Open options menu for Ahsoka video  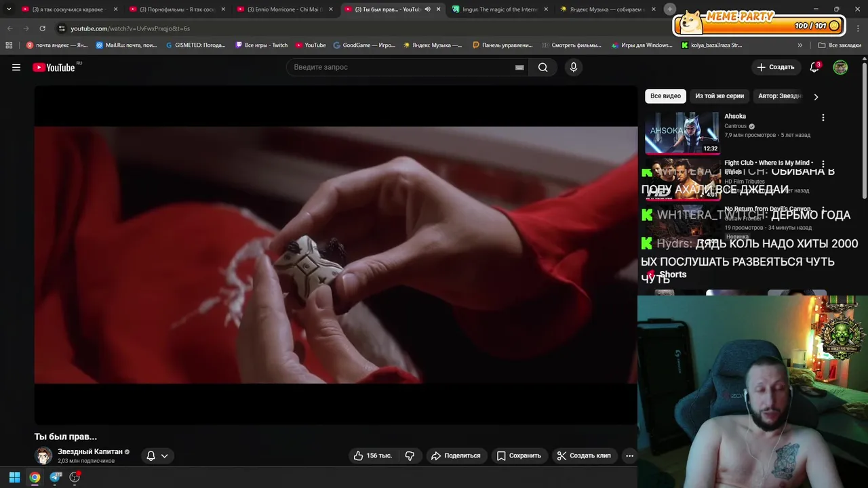[x=823, y=117]
